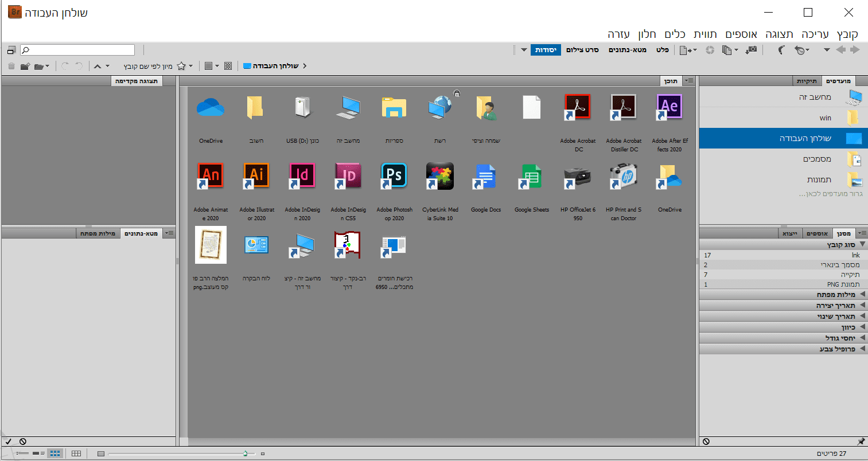
Task: Click the apply checkmark in the metadata panel
Action: pos(9,442)
